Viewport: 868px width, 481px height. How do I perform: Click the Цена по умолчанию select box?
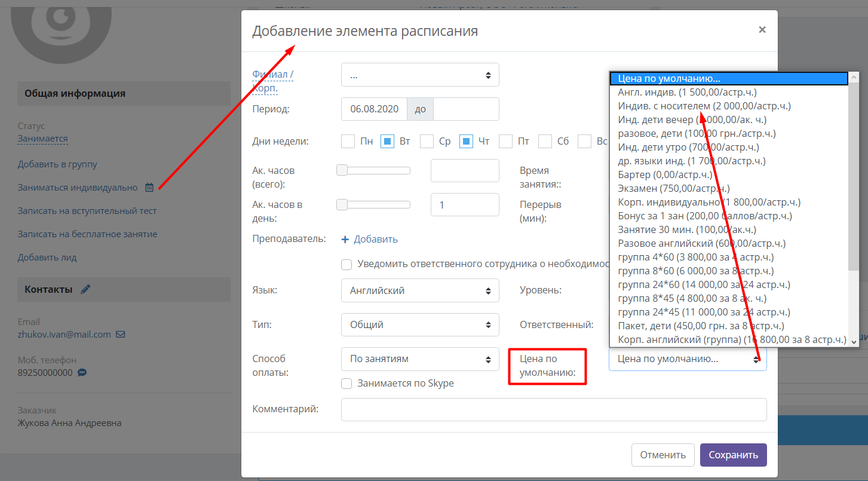pyautogui.click(x=688, y=359)
